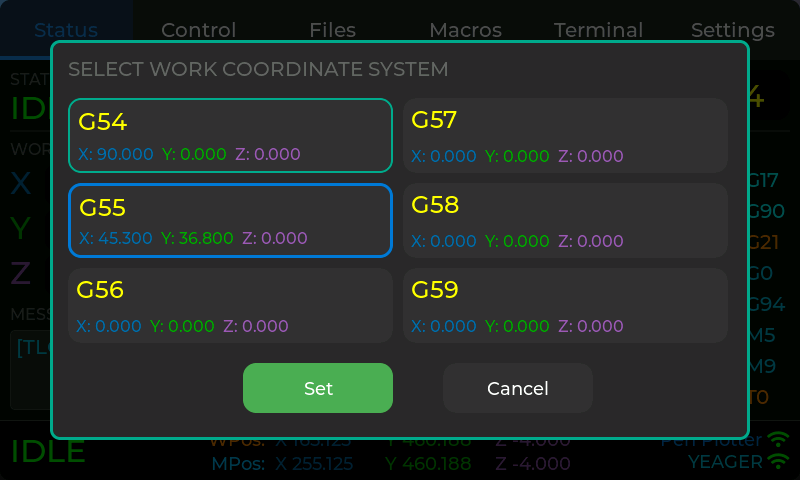Screen dimensions: 800x480
Task: Click the IDLE status in the footer
Action: click(48, 452)
